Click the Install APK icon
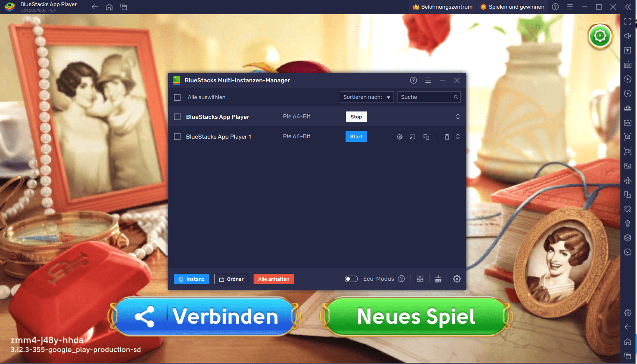 point(628,122)
